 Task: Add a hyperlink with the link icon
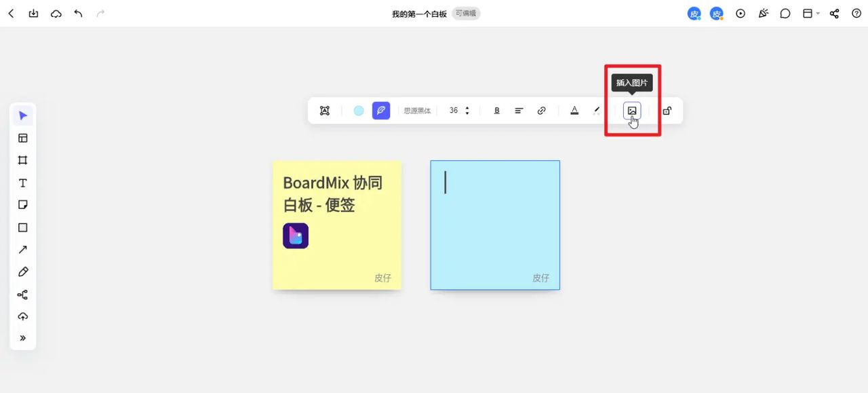click(x=541, y=111)
